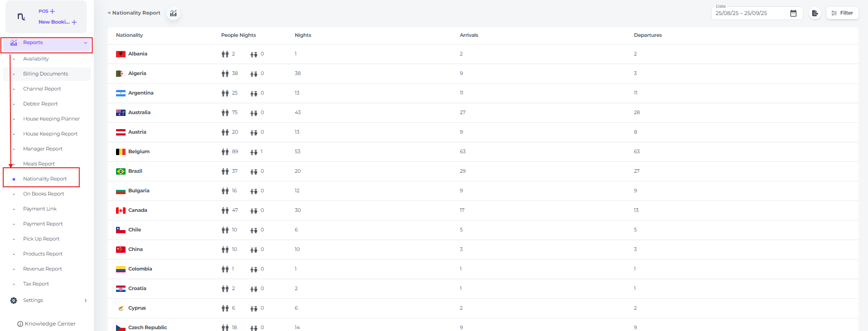
Task: Click the date range input field
Action: [x=748, y=13]
